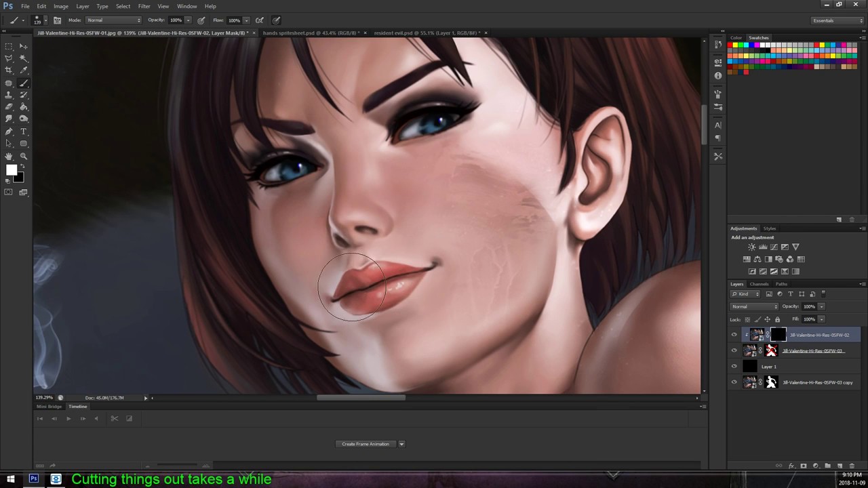Hide Jill-Valentine-Hi-Res-0SFW-02 layer
The image size is (868, 488).
734,335
